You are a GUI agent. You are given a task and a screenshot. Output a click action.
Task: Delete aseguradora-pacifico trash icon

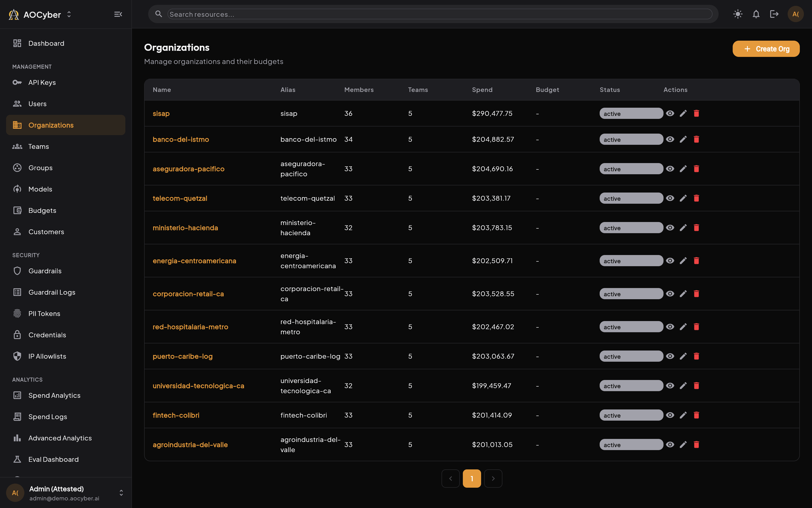[x=696, y=169]
